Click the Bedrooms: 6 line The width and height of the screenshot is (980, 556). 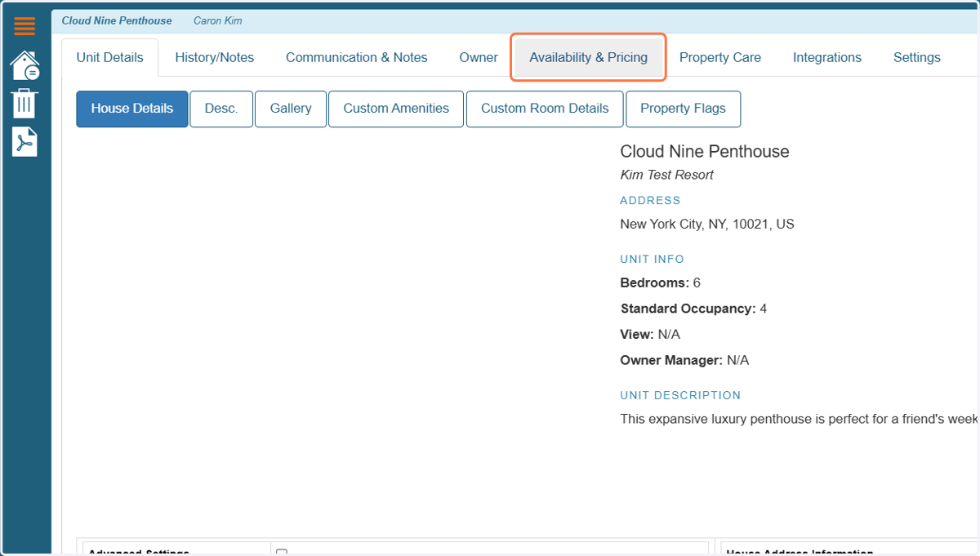[661, 282]
